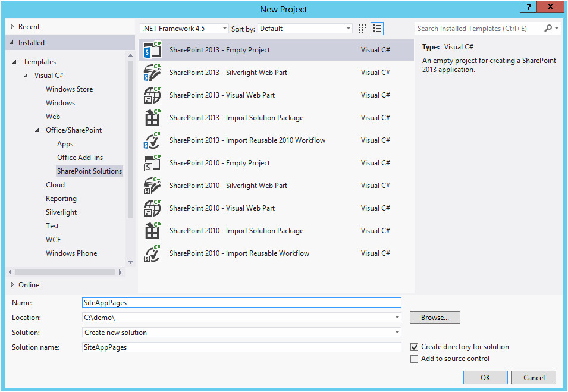Select Silverlight template category
This screenshot has width=568, height=392.
pyautogui.click(x=61, y=212)
